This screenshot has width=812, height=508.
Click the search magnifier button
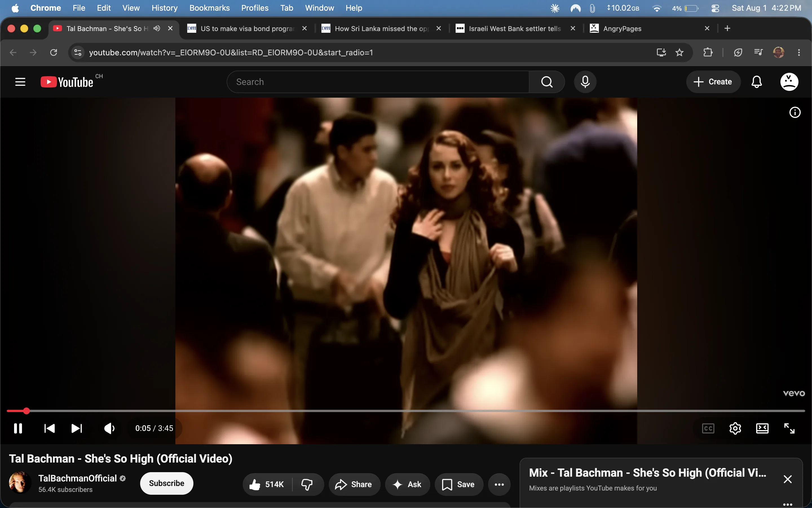coord(547,82)
